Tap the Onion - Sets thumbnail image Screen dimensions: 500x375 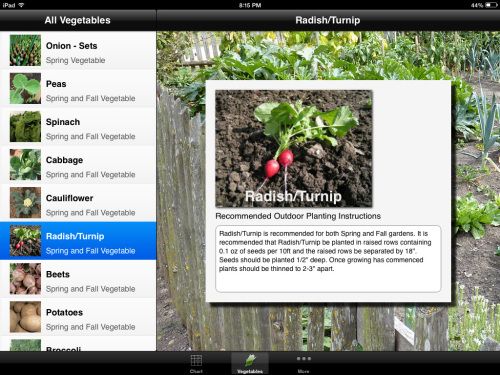coord(25,50)
